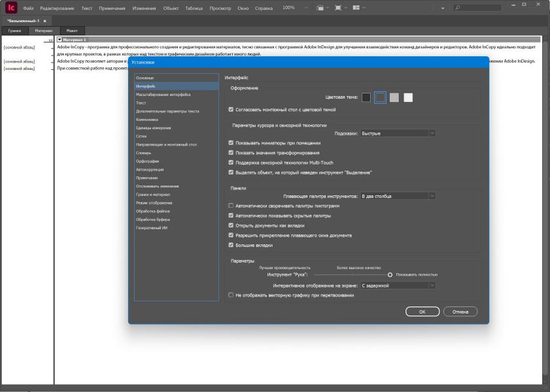
Task: Click the OK button
Action: tap(422, 312)
